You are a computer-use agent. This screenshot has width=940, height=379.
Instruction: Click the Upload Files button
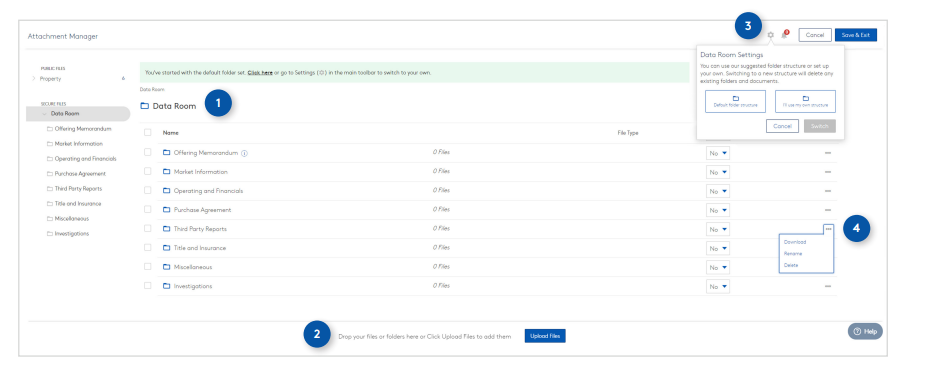(x=545, y=336)
